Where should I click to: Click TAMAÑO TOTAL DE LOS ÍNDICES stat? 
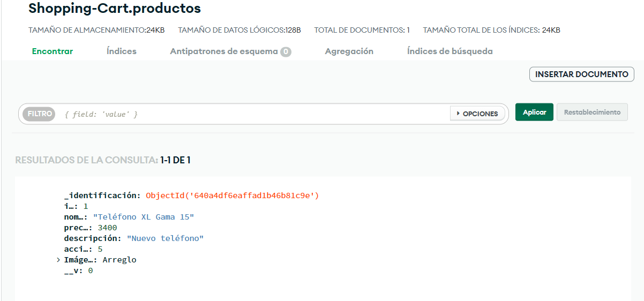click(x=492, y=30)
